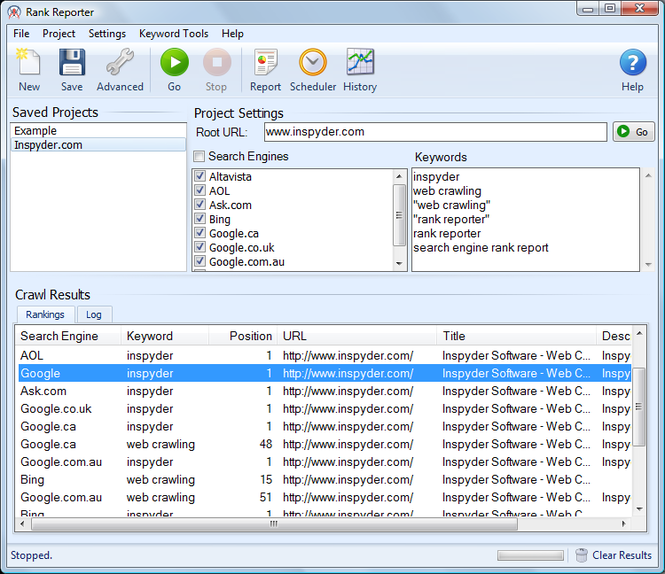Open the File menu

tap(21, 34)
